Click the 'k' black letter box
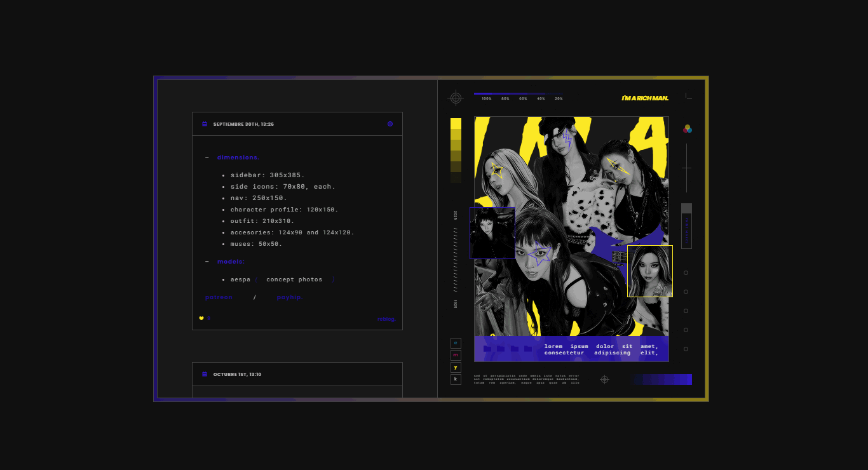 coord(456,379)
